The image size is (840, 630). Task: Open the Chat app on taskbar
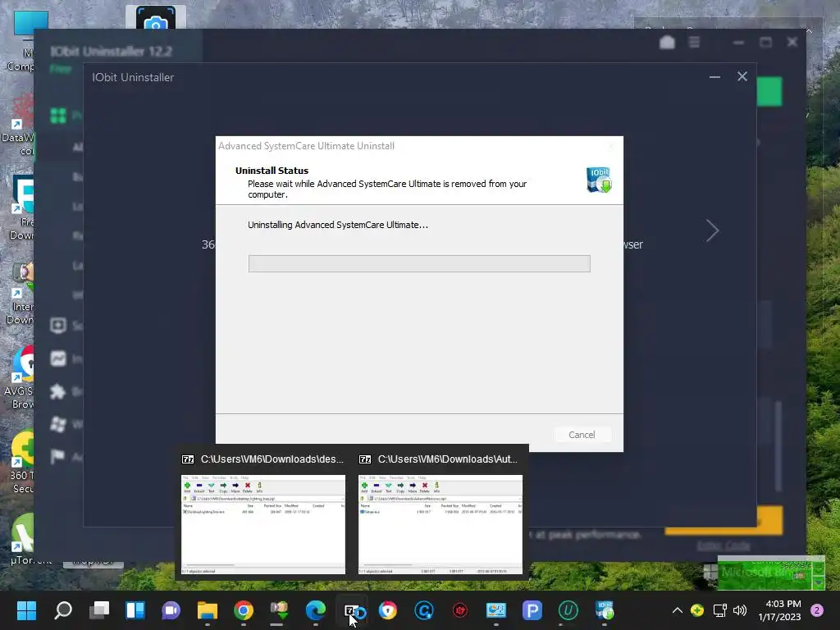click(x=171, y=610)
